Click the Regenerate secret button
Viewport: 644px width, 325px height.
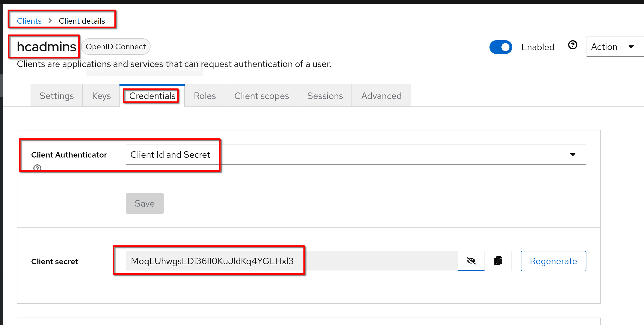tap(553, 261)
